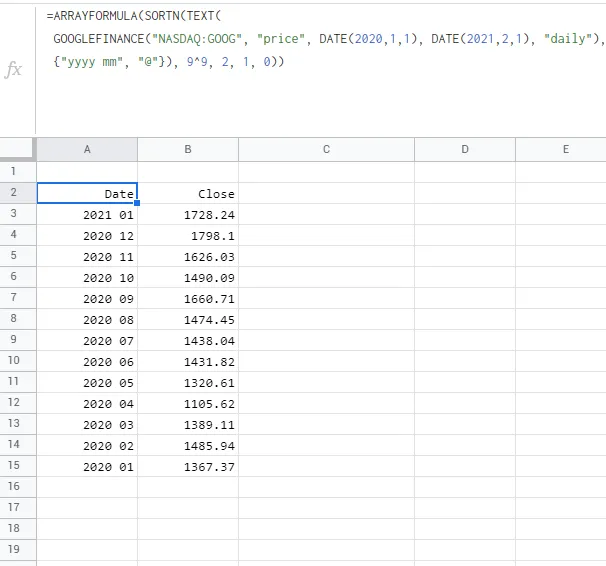Select the value 1431.82

point(188,361)
